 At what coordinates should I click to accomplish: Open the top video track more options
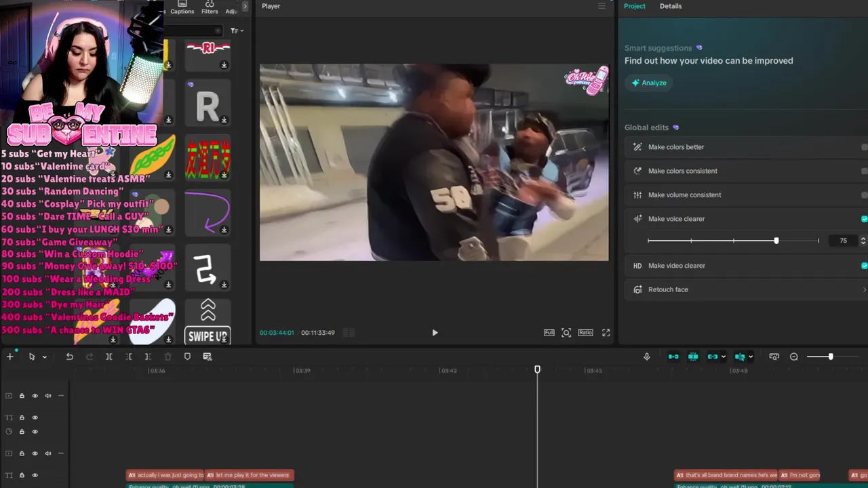point(61,396)
